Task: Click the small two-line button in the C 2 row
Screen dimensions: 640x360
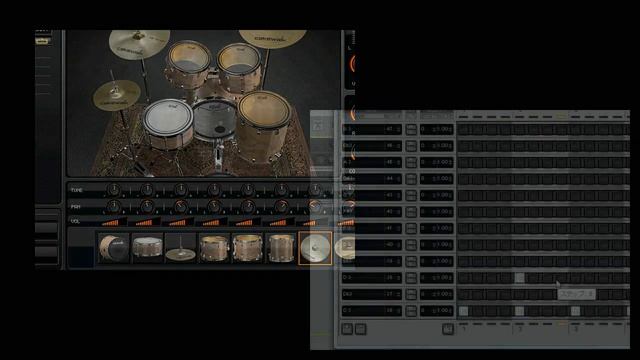Action: click(411, 311)
